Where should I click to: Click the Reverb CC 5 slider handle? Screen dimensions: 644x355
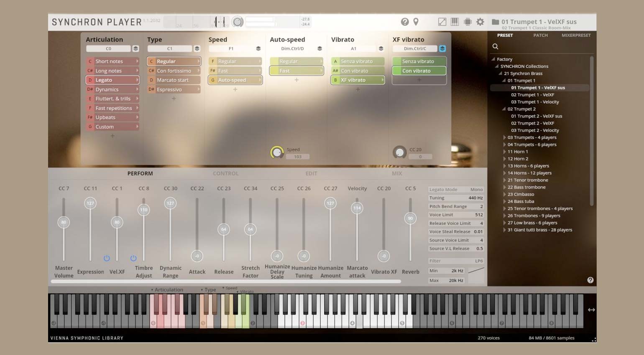410,218
